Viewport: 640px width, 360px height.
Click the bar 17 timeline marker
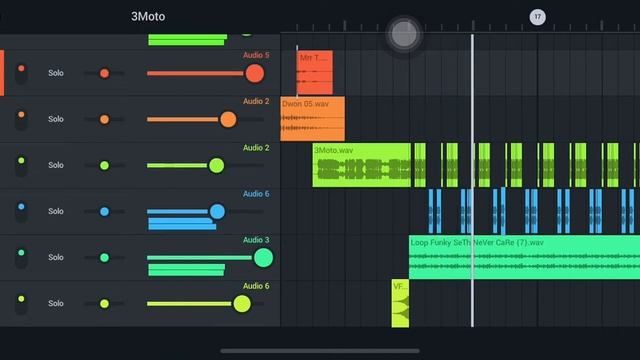538,17
